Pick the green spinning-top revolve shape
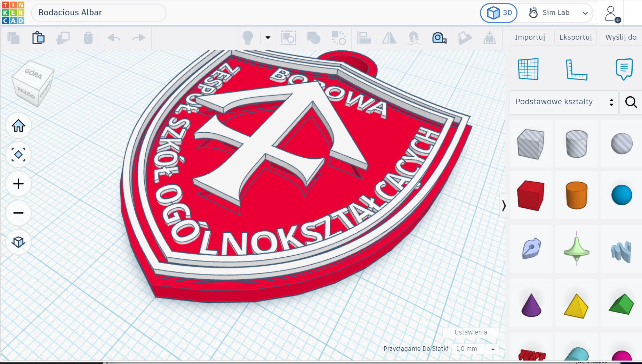 pos(577,249)
